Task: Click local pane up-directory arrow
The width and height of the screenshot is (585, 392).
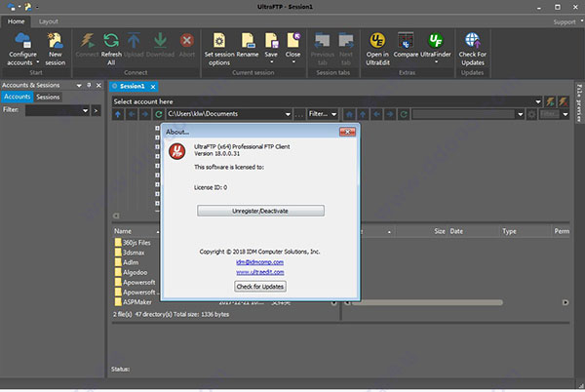Action: (x=118, y=114)
